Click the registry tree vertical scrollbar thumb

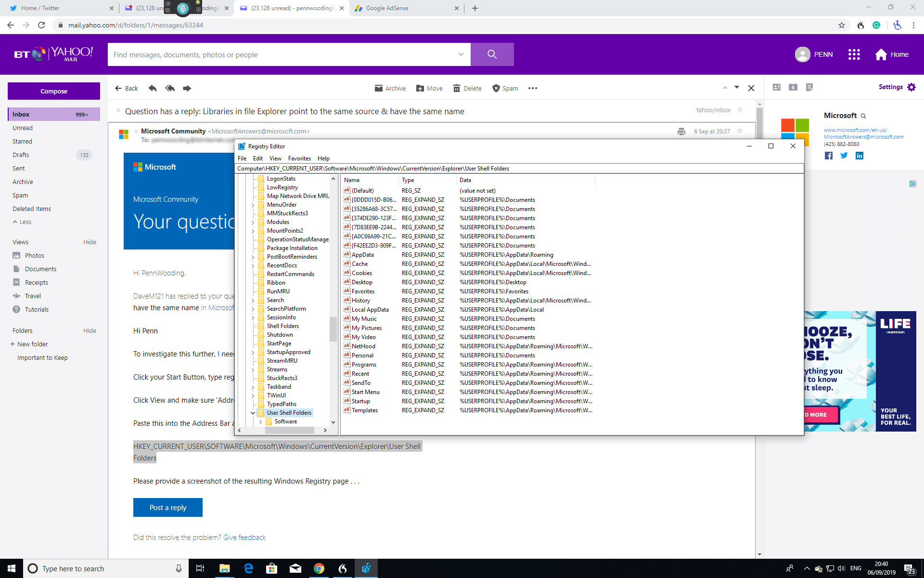pos(333,328)
